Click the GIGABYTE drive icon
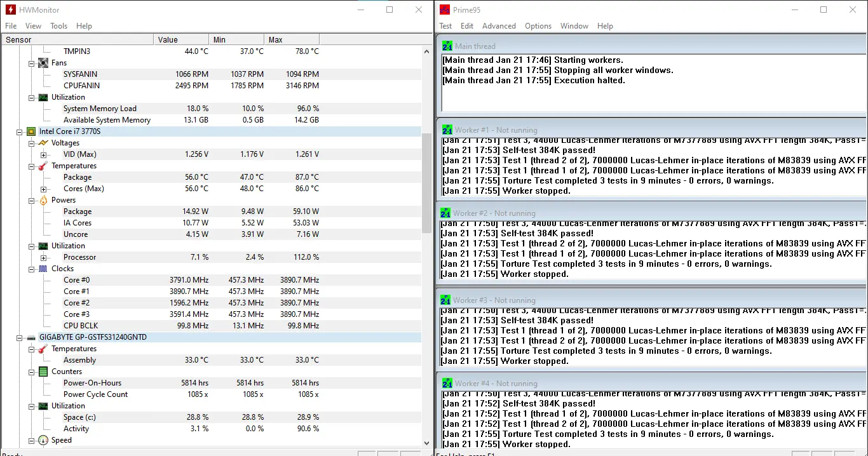Image resolution: width=868 pixels, height=456 pixels. click(31, 337)
